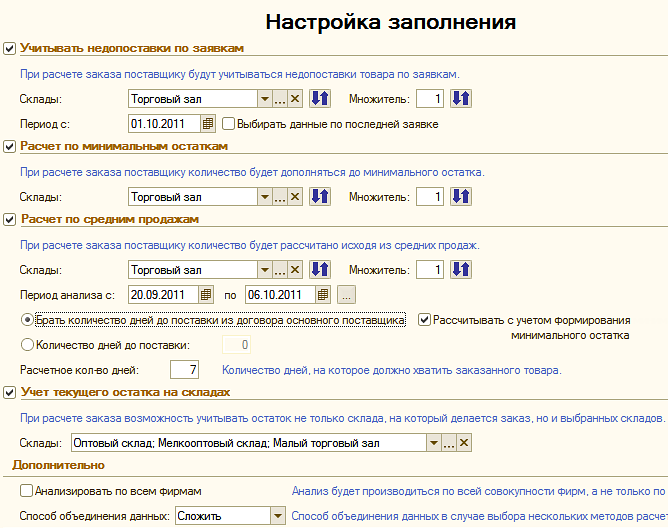Click analysis start date field 20.09.2011
Screen dimensions: 668x528
coord(163,294)
